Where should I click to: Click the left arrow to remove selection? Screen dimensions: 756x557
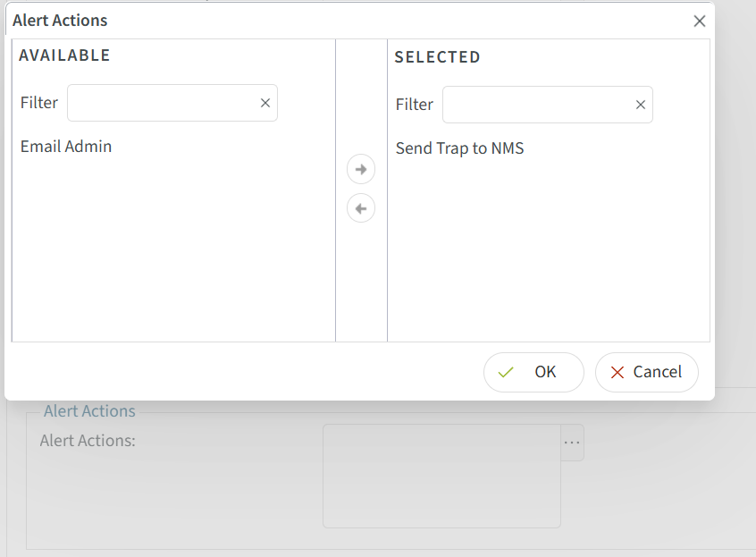pos(361,207)
